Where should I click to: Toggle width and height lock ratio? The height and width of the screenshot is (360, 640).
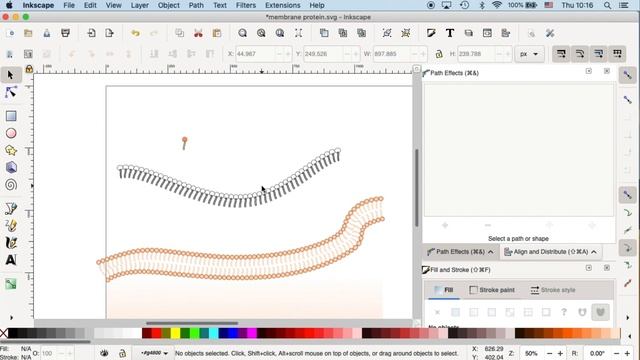pos(439,54)
